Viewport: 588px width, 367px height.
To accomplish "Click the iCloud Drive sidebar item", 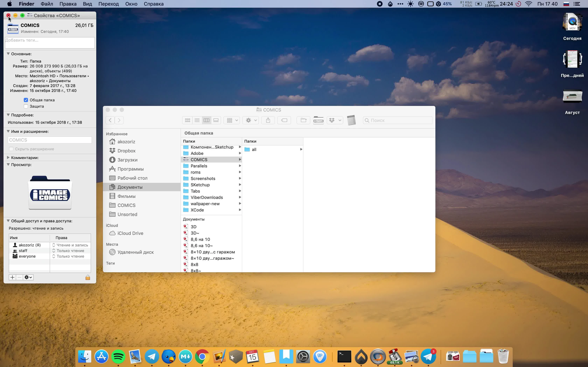I will pyautogui.click(x=130, y=233).
